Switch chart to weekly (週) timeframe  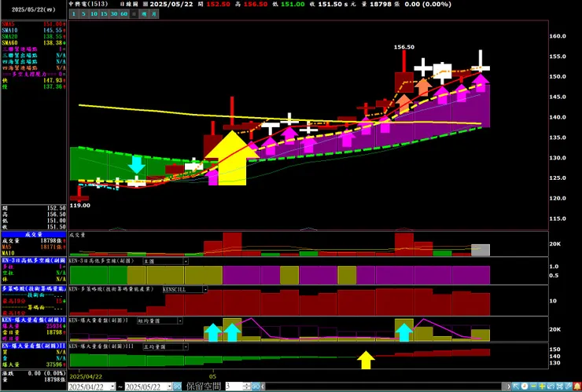tap(144, 13)
